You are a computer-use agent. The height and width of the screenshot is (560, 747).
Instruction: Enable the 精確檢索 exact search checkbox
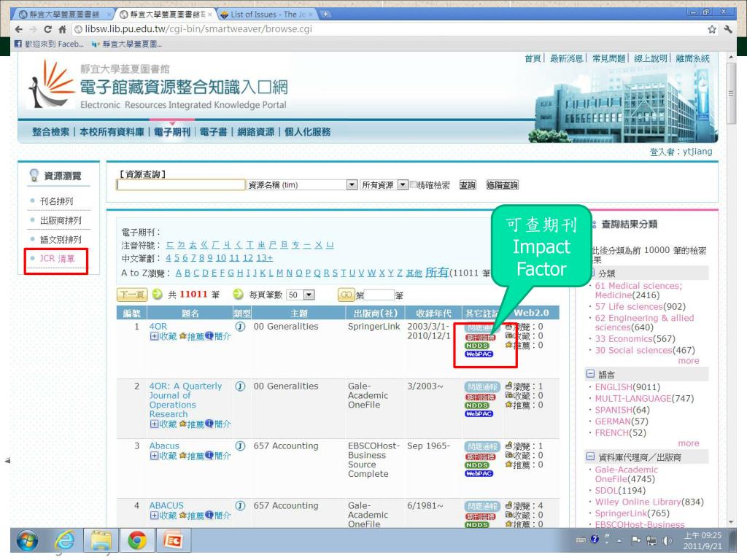tap(413, 184)
